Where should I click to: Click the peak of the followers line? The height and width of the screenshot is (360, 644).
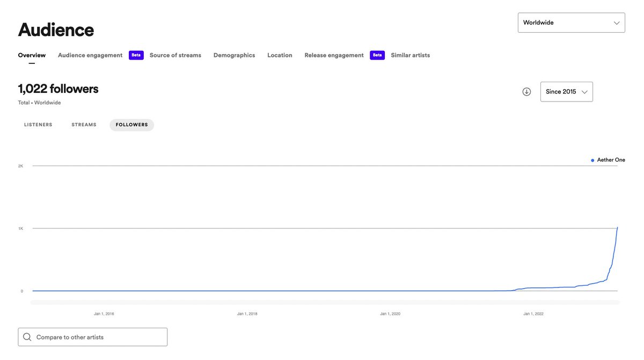tap(617, 227)
